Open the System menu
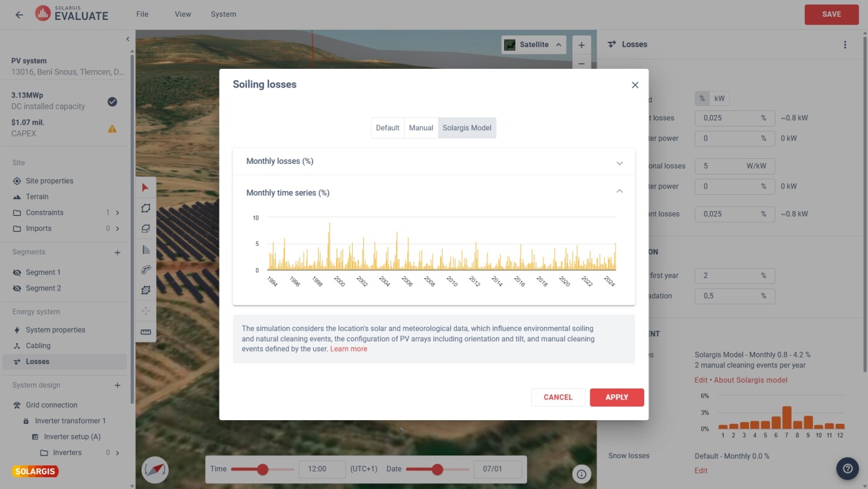Image resolution: width=868 pixels, height=489 pixels. (x=223, y=14)
